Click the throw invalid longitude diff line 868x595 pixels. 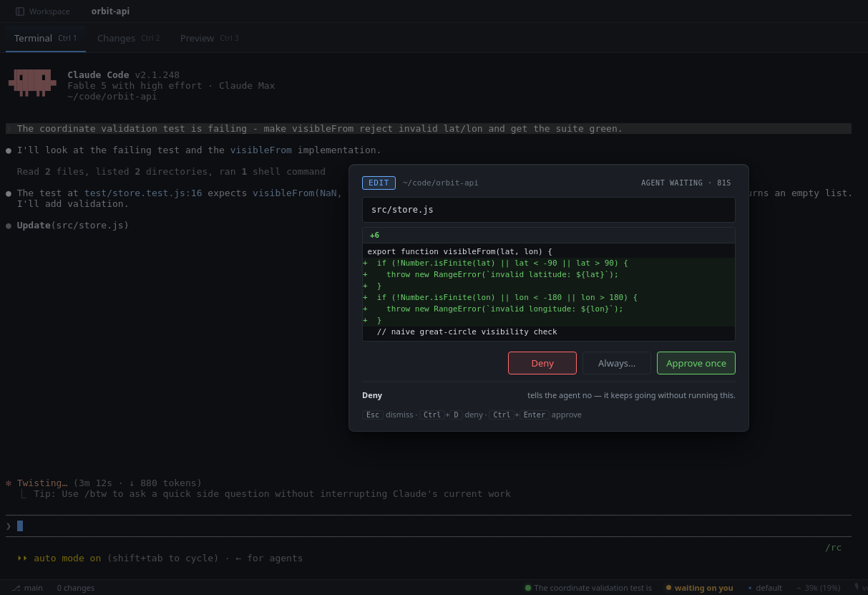click(549, 309)
